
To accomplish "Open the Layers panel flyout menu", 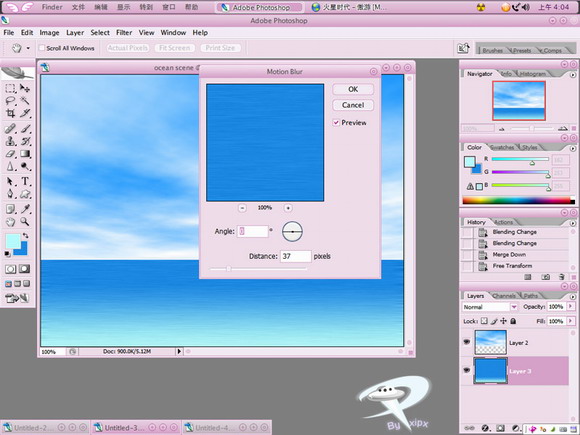I will 573,296.
